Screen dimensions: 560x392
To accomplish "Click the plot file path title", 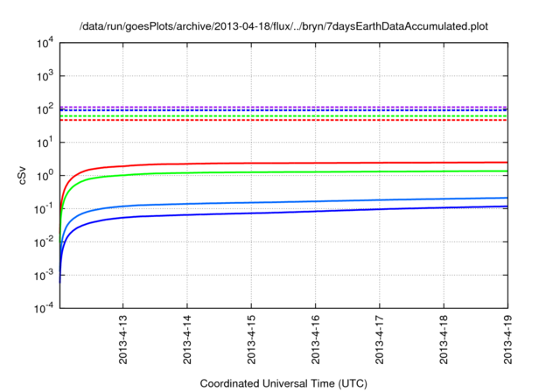I will pyautogui.click(x=283, y=26).
